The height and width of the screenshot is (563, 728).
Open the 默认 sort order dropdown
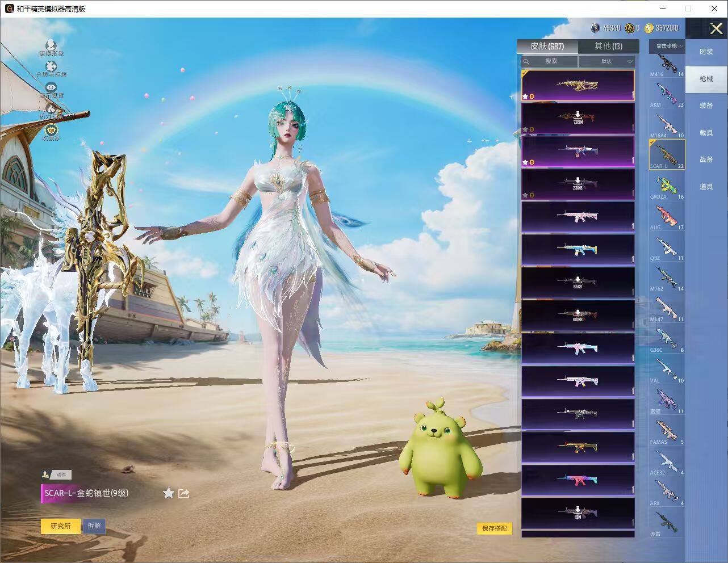point(606,61)
